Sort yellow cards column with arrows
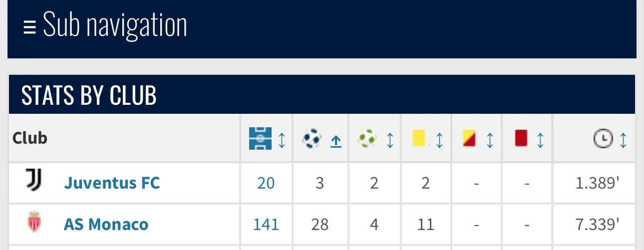644x250 pixels. click(439, 140)
